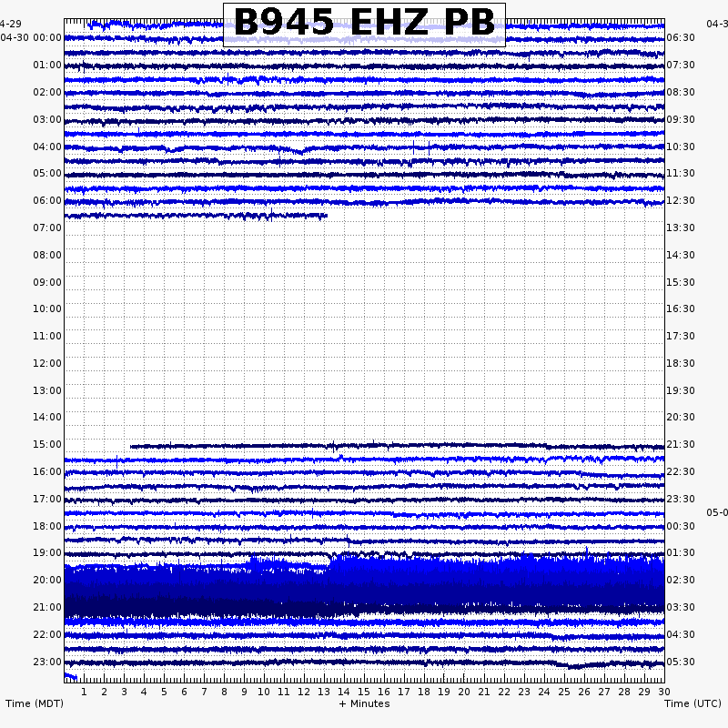Screen dimensions: 728x728
Task: Select the 16:00 MDT row label
Action: [x=47, y=472]
